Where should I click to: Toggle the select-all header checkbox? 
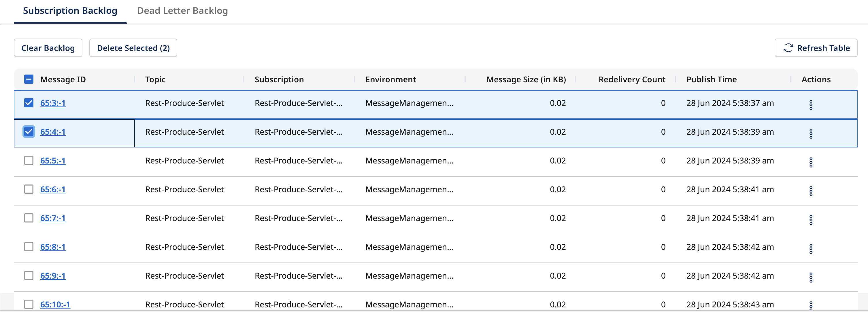tap(29, 79)
